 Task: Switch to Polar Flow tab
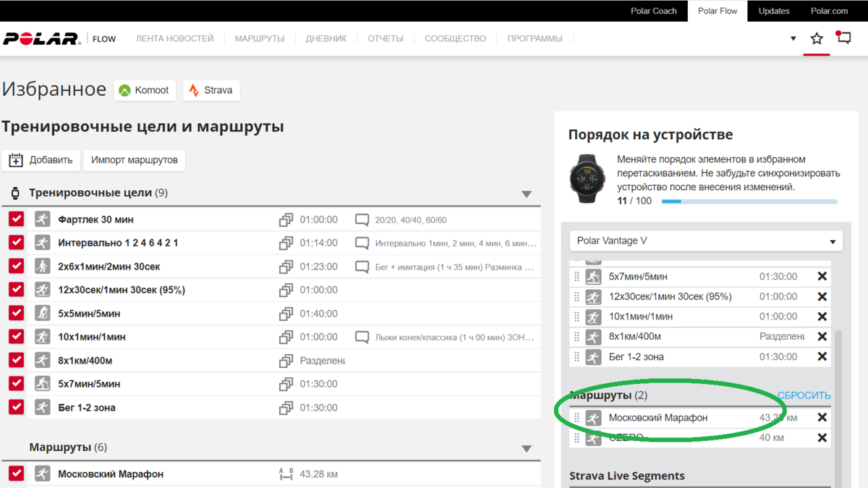point(718,11)
